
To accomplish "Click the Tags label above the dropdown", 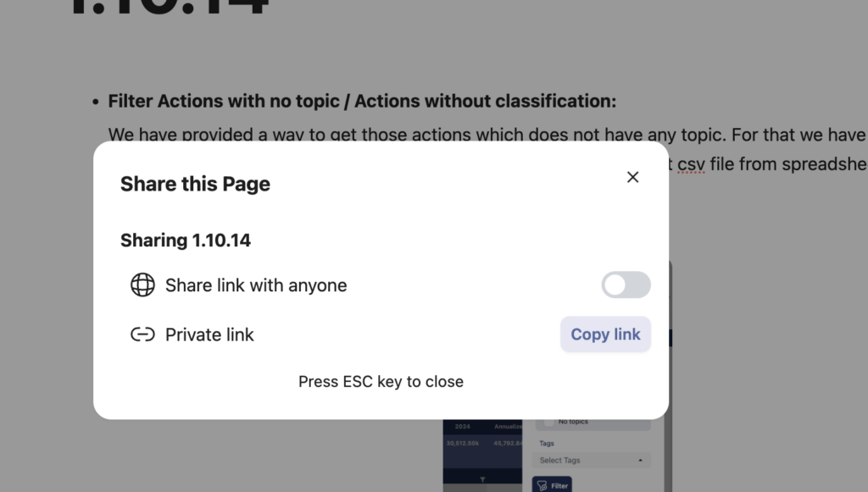I will point(547,444).
